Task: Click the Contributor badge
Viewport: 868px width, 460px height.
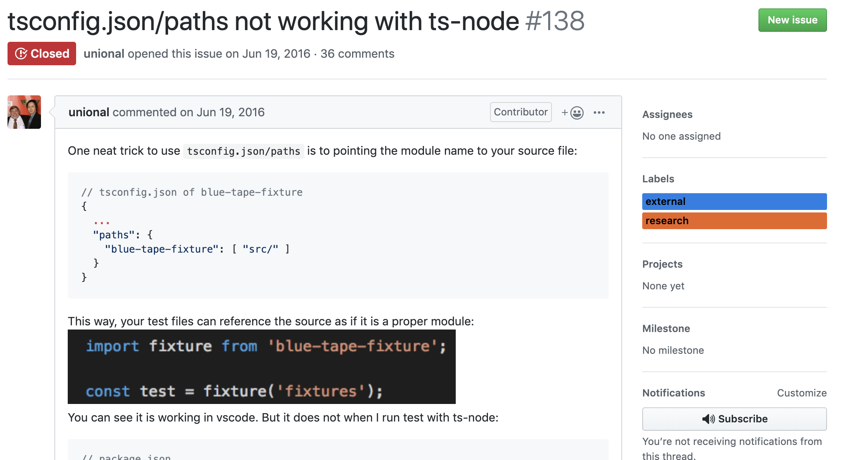Action: [x=520, y=112]
